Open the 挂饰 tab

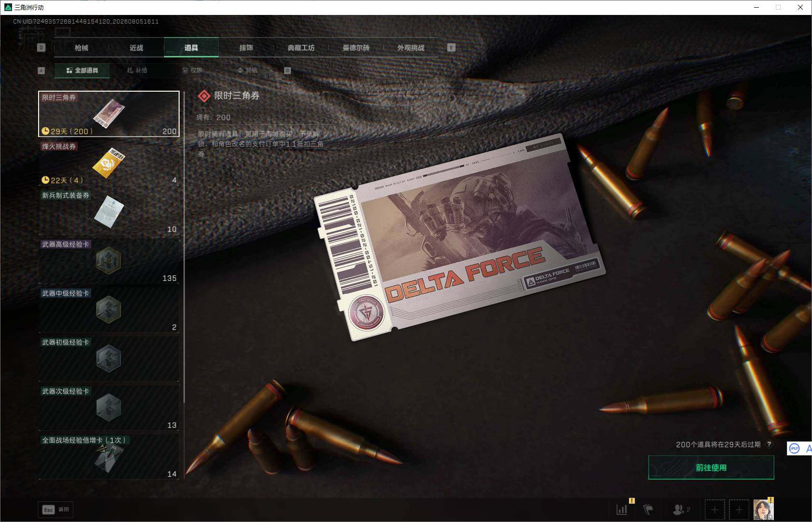[x=246, y=48]
